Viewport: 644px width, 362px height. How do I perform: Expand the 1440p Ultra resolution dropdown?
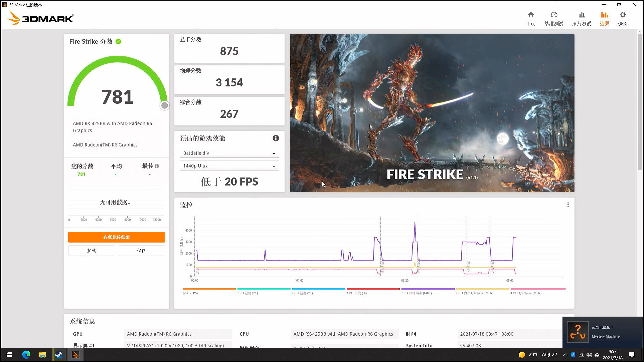pyautogui.click(x=229, y=166)
